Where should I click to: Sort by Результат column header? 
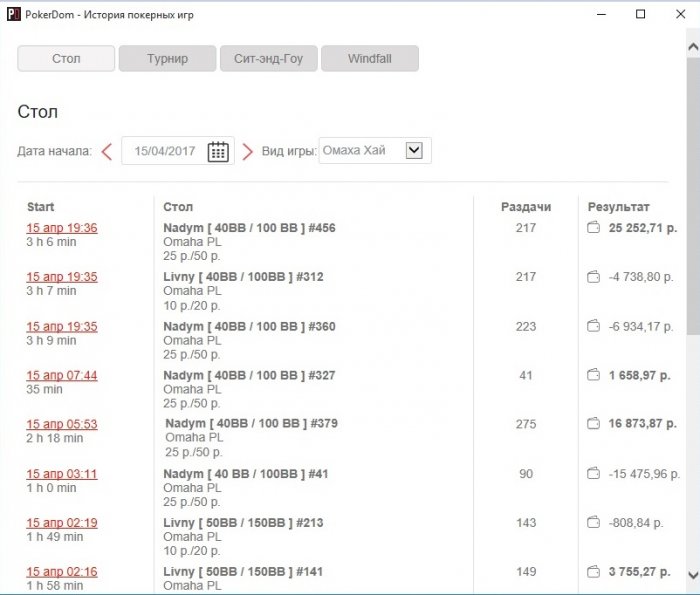click(618, 206)
